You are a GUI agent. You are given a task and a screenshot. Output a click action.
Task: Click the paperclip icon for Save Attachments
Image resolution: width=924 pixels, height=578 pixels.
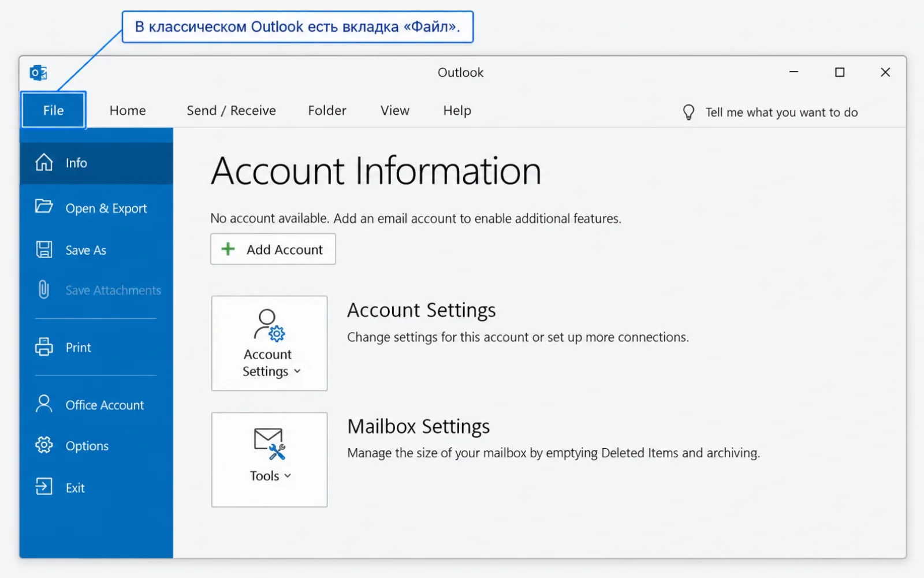(x=44, y=289)
